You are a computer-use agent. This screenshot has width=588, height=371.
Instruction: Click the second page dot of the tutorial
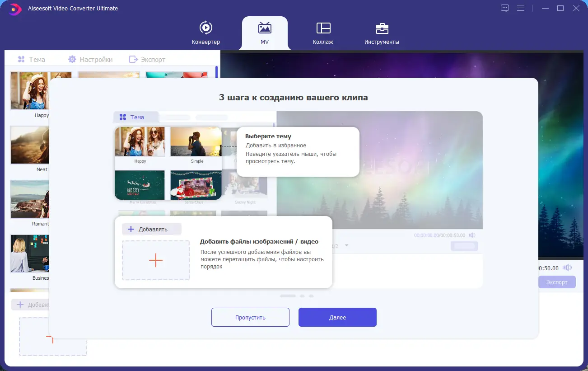pyautogui.click(x=302, y=296)
